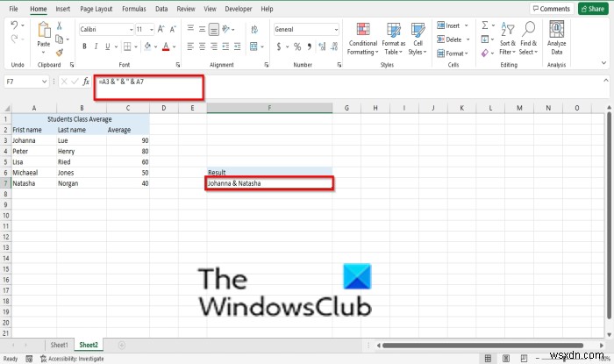614x364 pixels.
Task: Apply red font color
Action: (166, 46)
